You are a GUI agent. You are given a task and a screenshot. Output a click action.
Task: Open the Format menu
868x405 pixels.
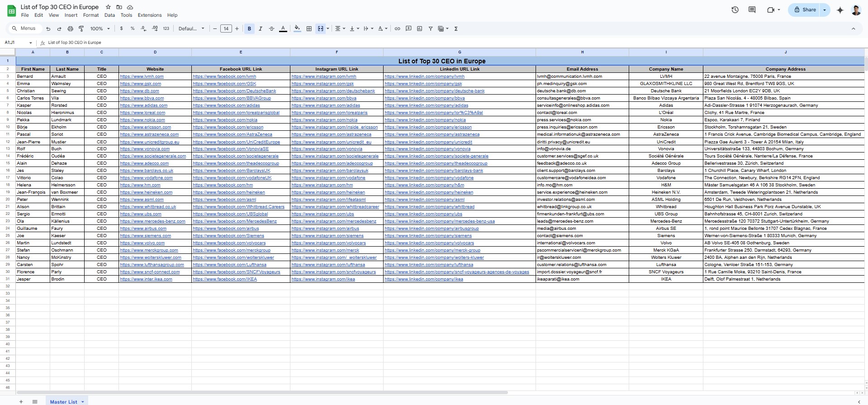click(91, 15)
